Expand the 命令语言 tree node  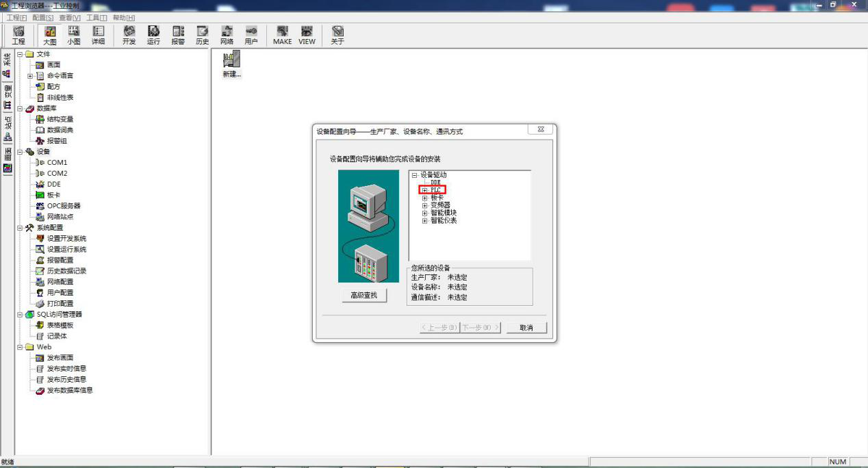(x=30, y=75)
